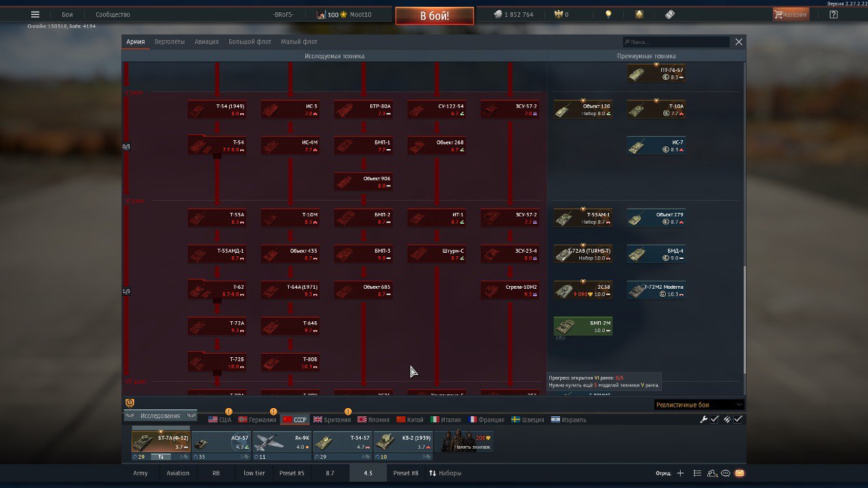This screenshot has width=868, height=488.
Task: Select the Army preset
Action: 140,473
